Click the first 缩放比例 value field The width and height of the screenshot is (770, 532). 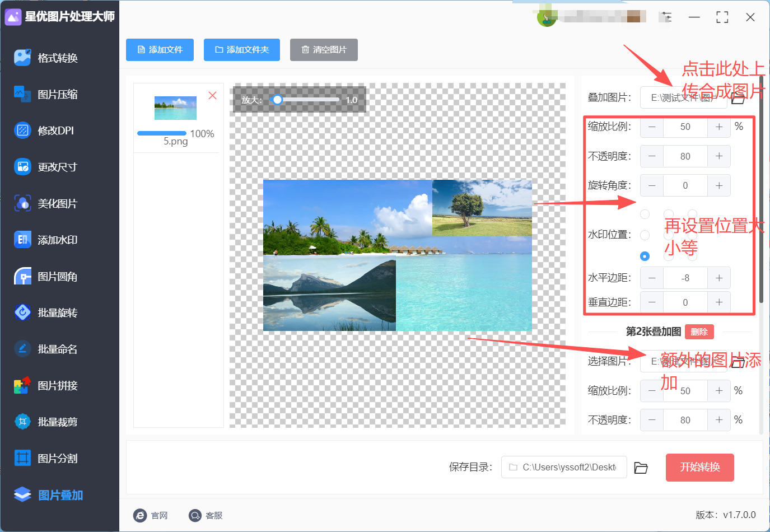[685, 127]
